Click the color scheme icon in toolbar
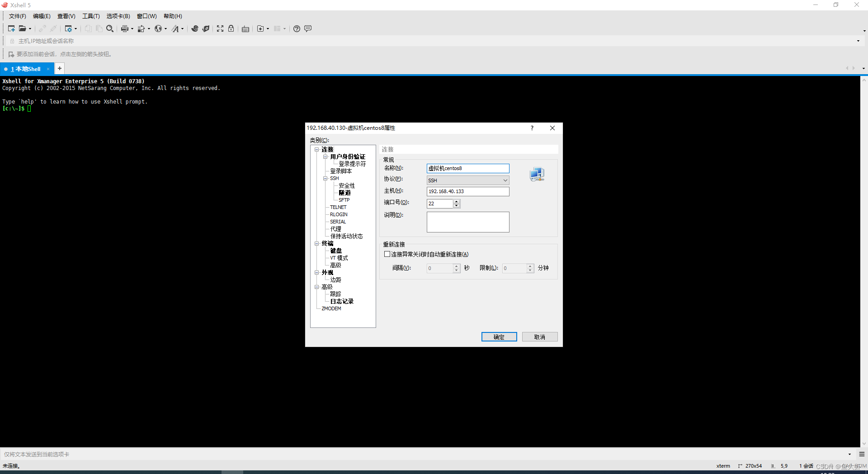The height and width of the screenshot is (474, 868). pyautogui.click(x=141, y=28)
